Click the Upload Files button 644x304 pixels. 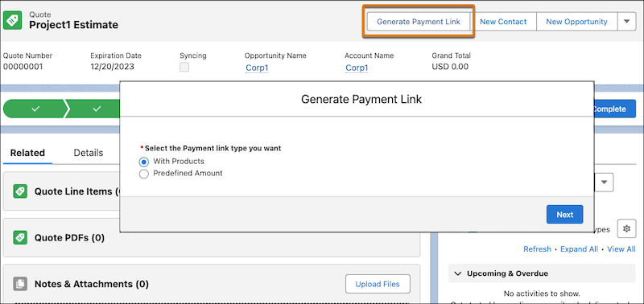(378, 284)
